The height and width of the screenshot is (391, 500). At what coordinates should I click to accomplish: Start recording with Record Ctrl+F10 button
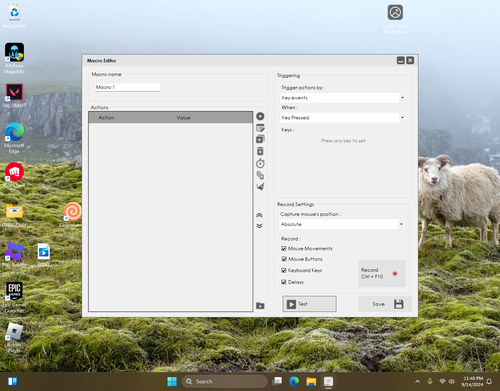tap(382, 273)
